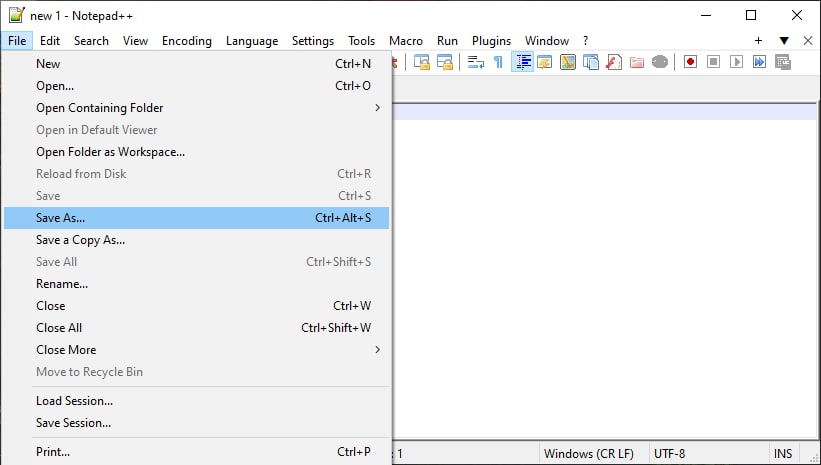The image size is (821, 465).
Task: Open the Settings menu
Action: coord(313,41)
